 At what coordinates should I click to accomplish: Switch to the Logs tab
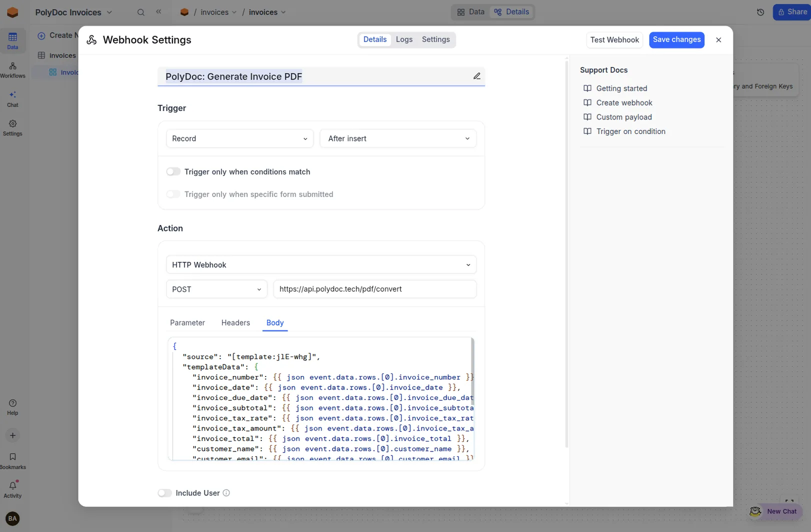[x=404, y=39]
